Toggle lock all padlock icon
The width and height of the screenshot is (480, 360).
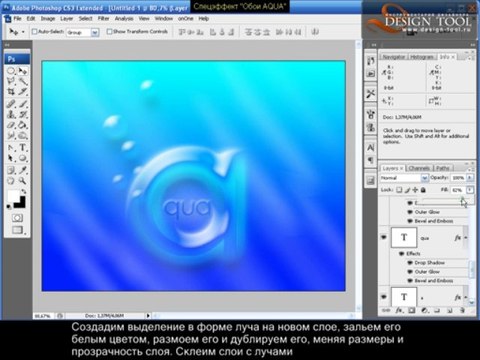(x=423, y=190)
